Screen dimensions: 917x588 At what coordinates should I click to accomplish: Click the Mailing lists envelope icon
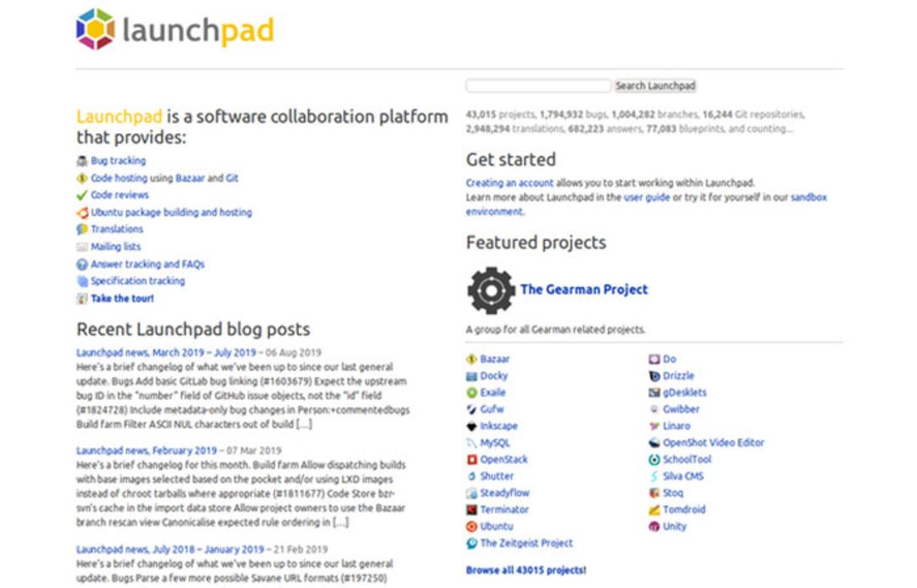pyautogui.click(x=82, y=247)
